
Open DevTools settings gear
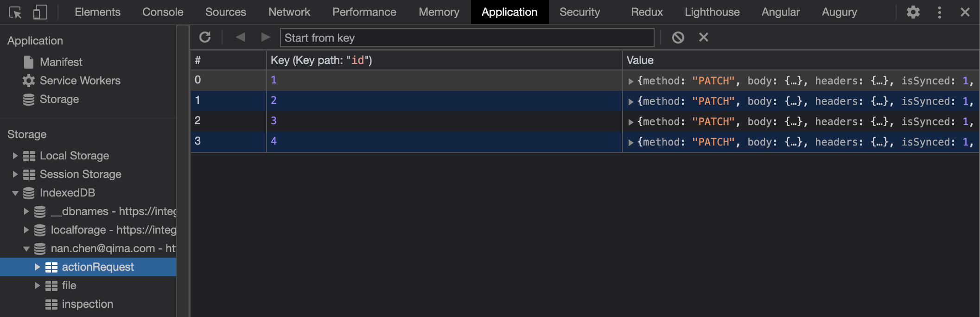click(913, 13)
